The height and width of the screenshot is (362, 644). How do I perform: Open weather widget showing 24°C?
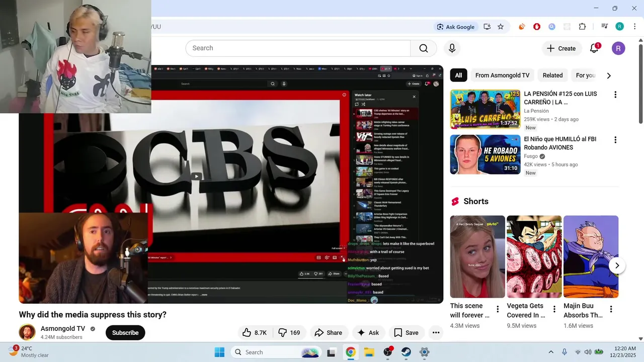29,352
